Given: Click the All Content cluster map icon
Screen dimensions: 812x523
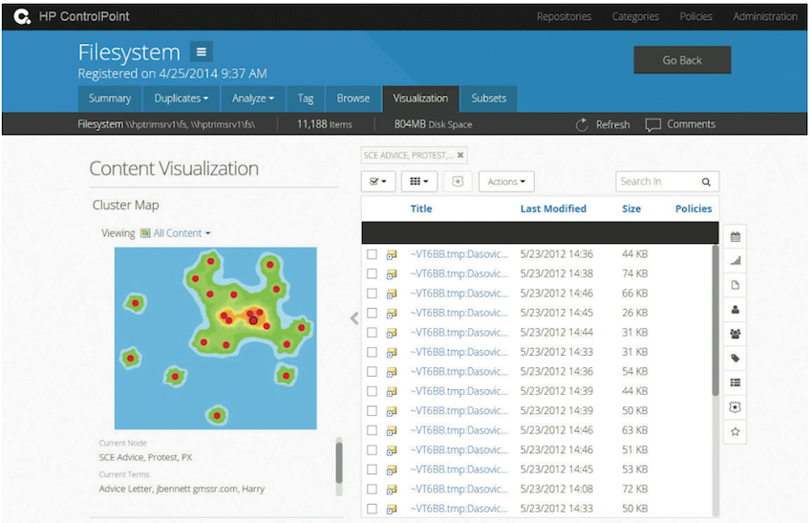Looking at the screenshot, I should tap(145, 233).
